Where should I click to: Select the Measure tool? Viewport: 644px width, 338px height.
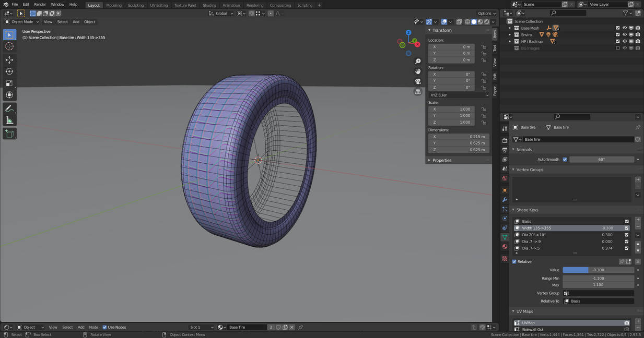click(9, 120)
